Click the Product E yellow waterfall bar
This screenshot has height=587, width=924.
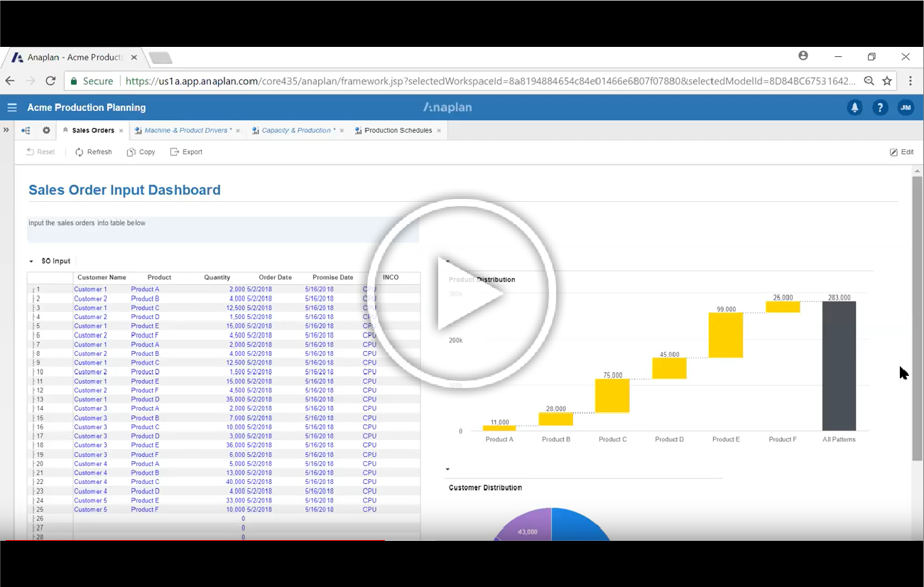point(725,335)
